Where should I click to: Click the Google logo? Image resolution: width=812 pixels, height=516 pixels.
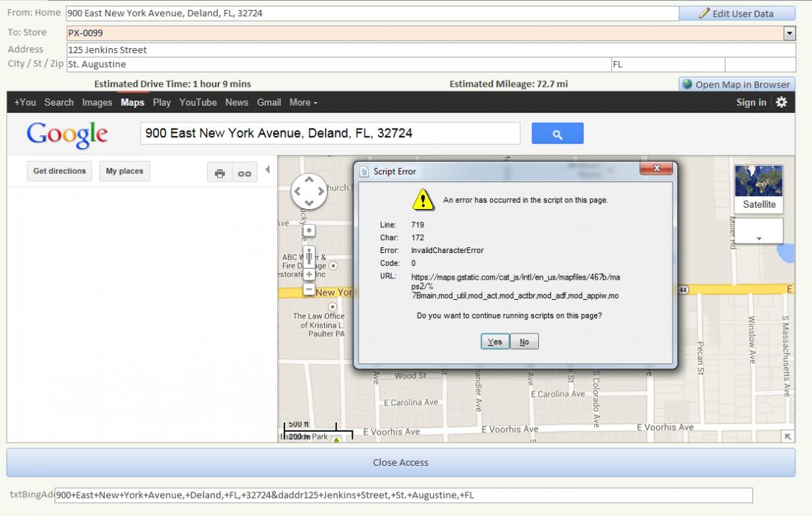coord(68,134)
